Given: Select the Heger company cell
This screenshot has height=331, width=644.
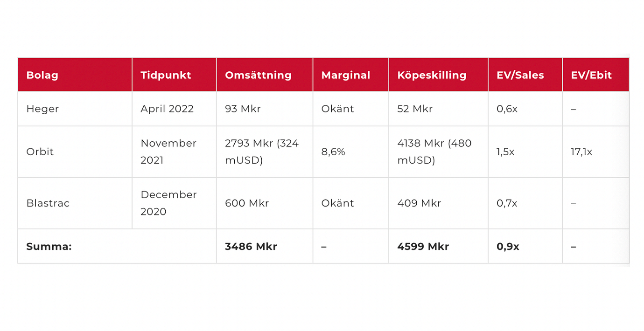Looking at the screenshot, I should (42, 109).
